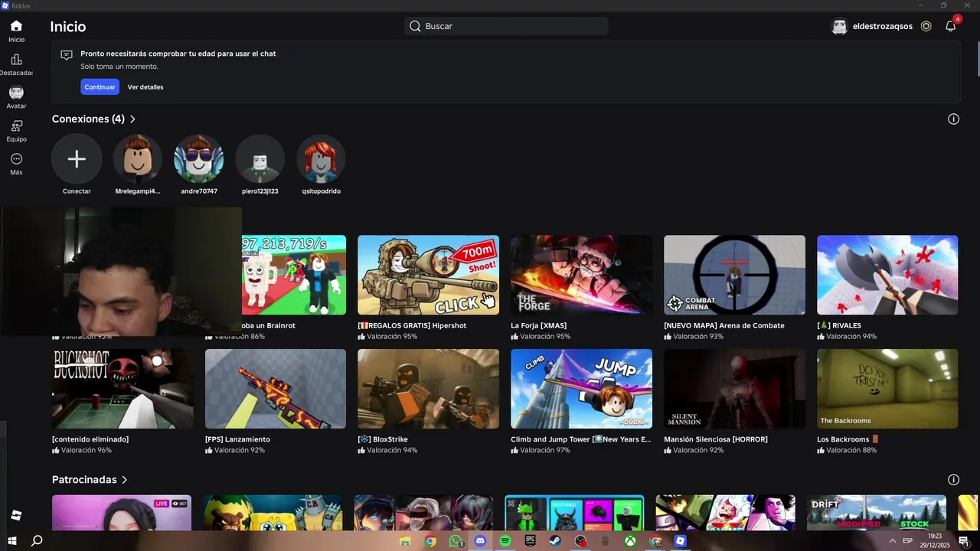Open Steam from the taskbar
The height and width of the screenshot is (551, 980).
pyautogui.click(x=555, y=541)
